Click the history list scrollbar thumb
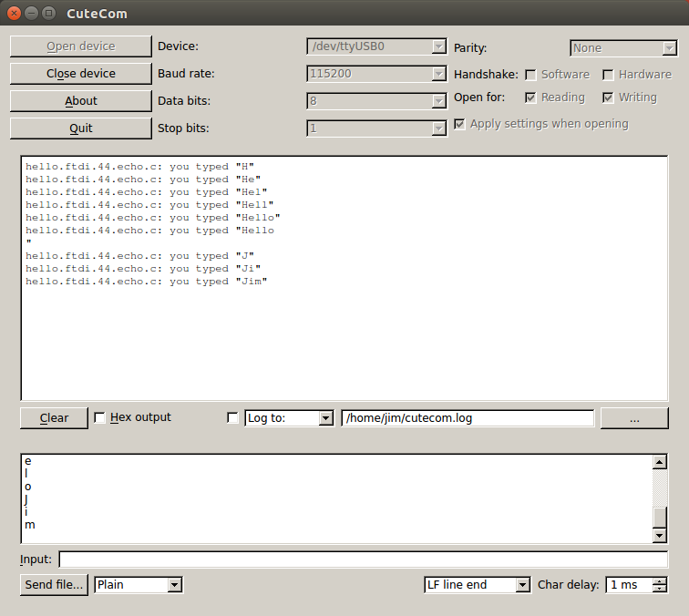Viewport: 689px width, 616px height. [x=660, y=517]
